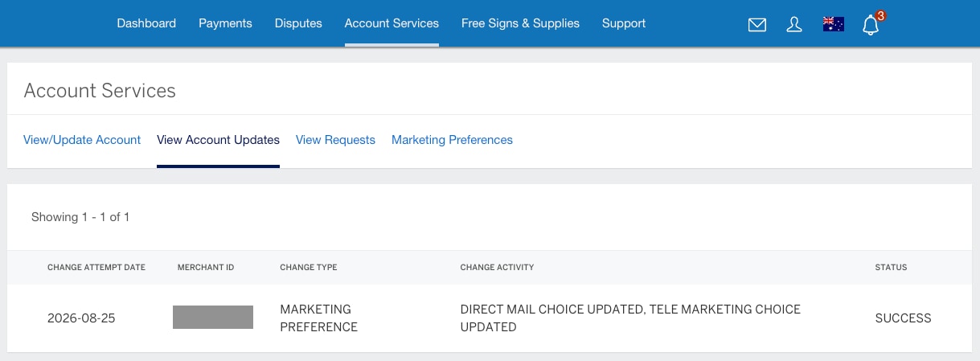Image resolution: width=980 pixels, height=361 pixels.
Task: Go to Dashboard in top navigation
Action: coord(146,23)
